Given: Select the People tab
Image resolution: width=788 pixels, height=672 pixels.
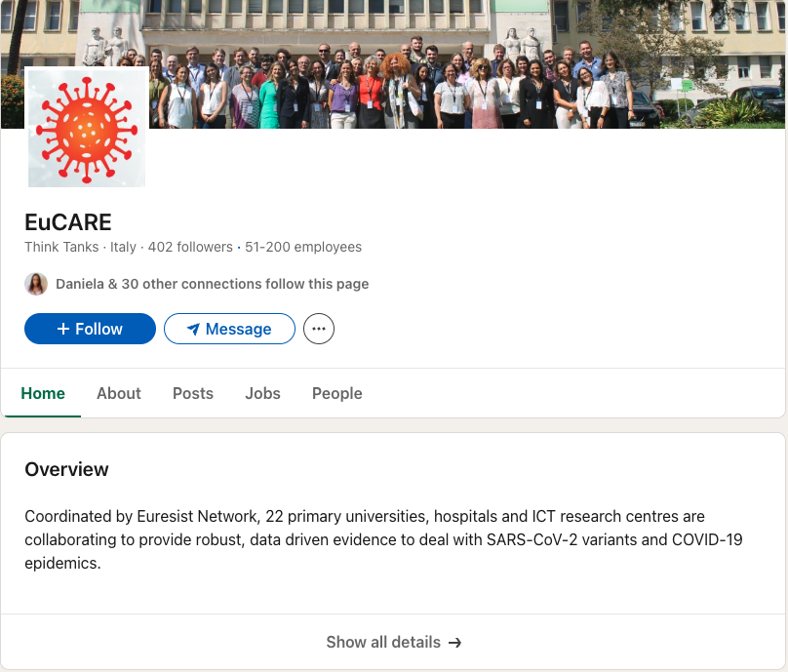Looking at the screenshot, I should point(337,393).
